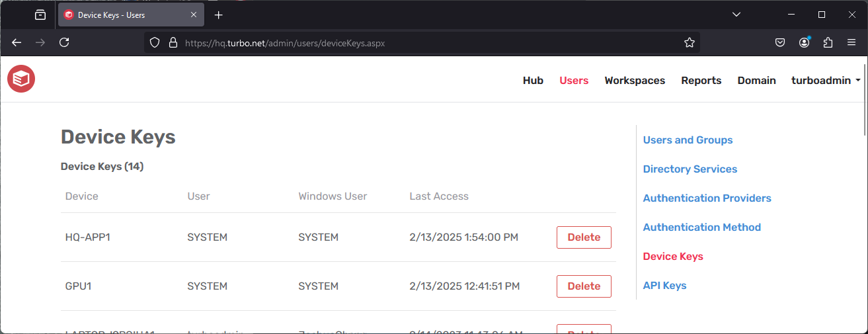The image size is (868, 334).
Task: Minimize the browser window
Action: click(792, 15)
